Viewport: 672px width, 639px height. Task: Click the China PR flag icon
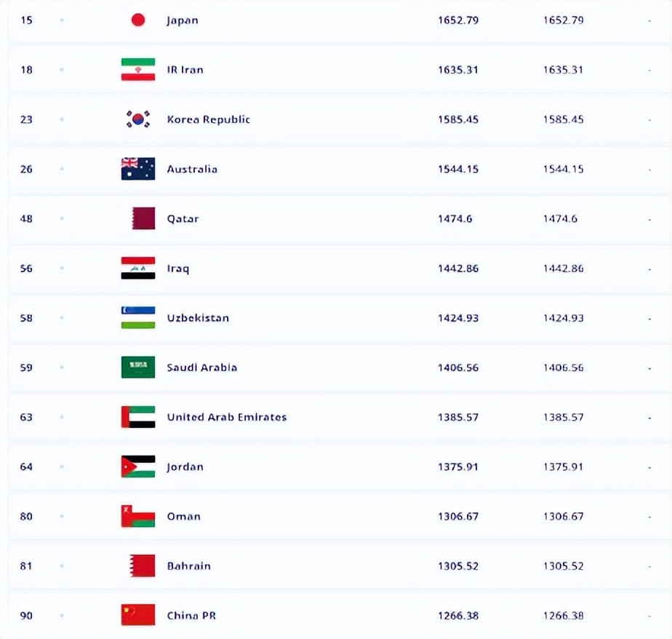click(138, 616)
